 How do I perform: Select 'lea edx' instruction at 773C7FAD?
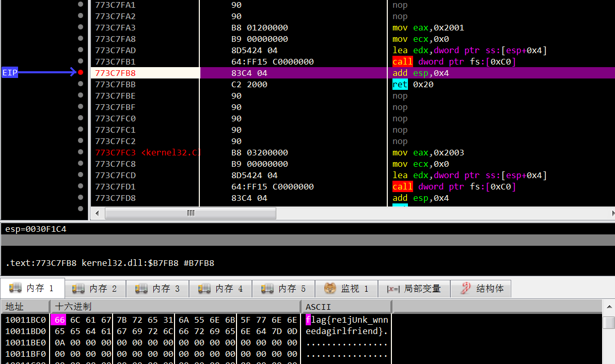pos(469,50)
